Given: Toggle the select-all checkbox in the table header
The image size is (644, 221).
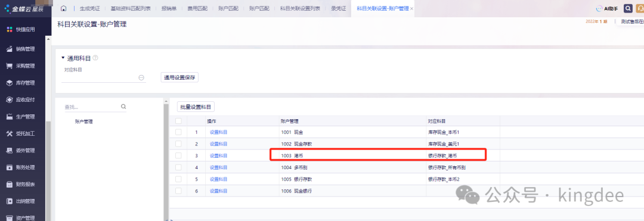Looking at the screenshot, I should [x=178, y=121].
